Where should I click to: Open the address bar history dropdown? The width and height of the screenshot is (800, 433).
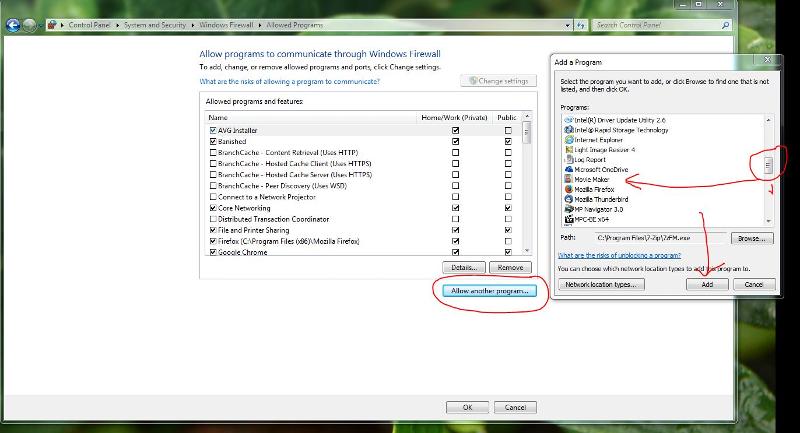567,24
